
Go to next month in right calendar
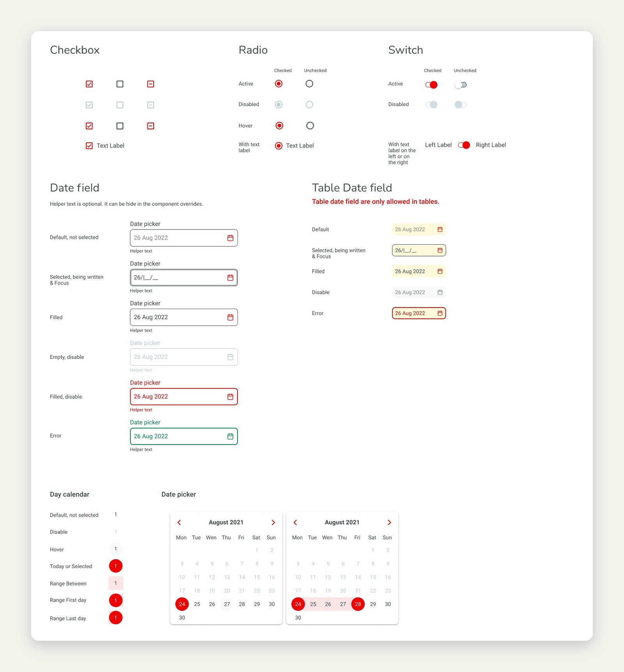click(x=389, y=523)
